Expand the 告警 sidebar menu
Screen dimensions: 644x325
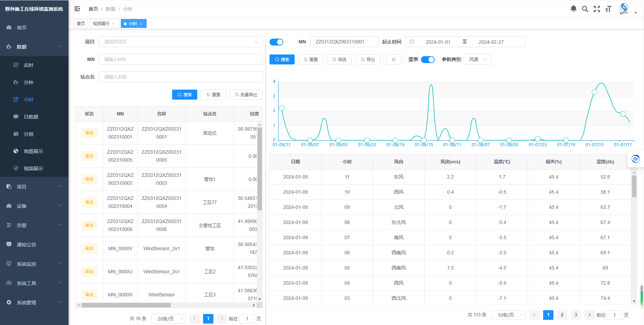pyautogui.click(x=34, y=225)
